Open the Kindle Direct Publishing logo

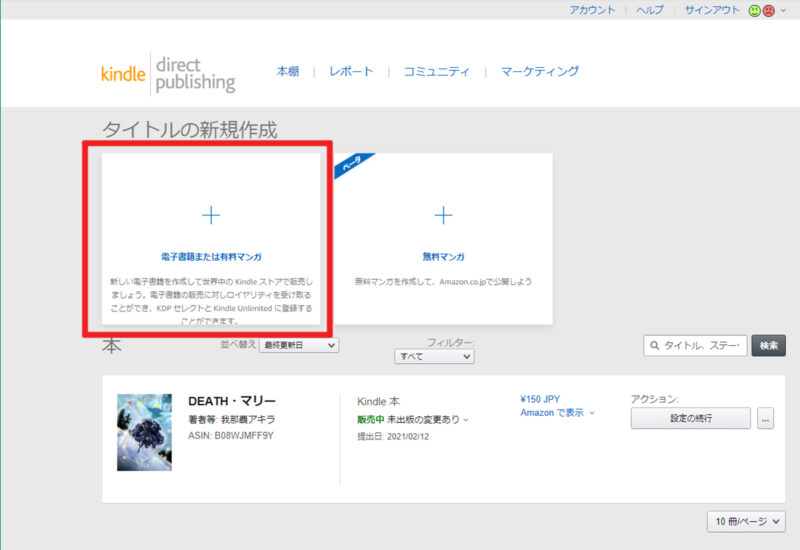click(168, 74)
